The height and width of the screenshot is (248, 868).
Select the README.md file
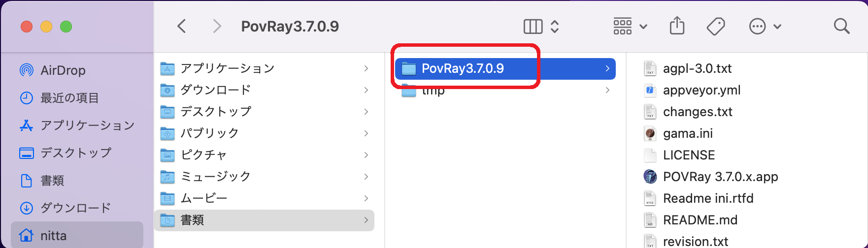(x=700, y=220)
